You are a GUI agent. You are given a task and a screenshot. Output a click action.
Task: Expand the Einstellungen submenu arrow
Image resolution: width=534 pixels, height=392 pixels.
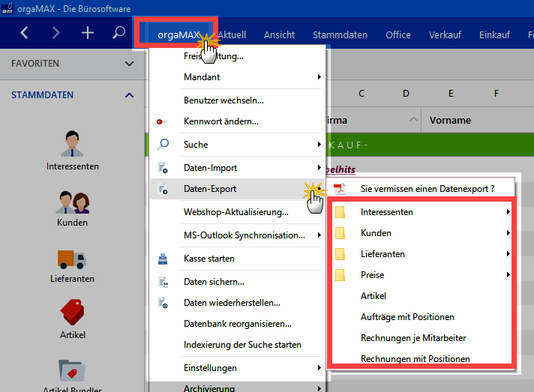(319, 367)
